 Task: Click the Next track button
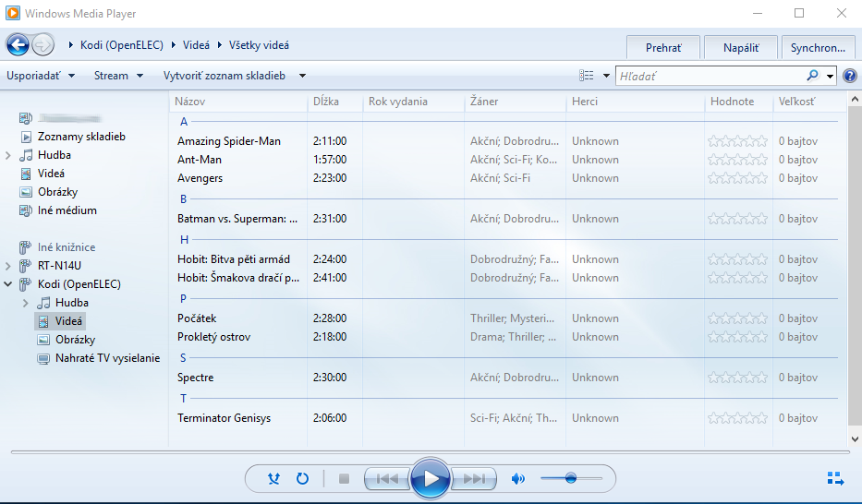coord(474,479)
